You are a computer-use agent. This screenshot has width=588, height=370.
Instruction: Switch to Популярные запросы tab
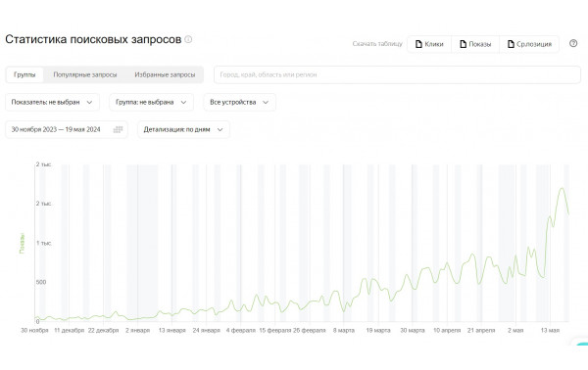pos(84,75)
